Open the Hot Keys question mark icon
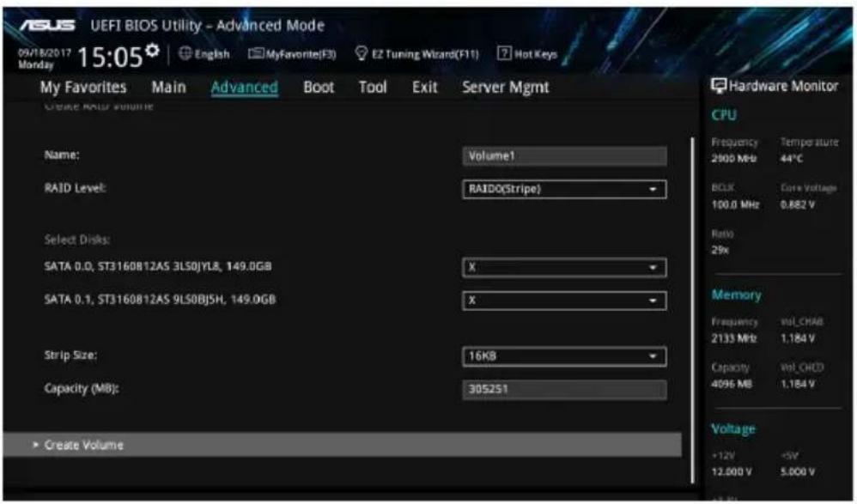The height and width of the screenshot is (504, 857). click(504, 53)
